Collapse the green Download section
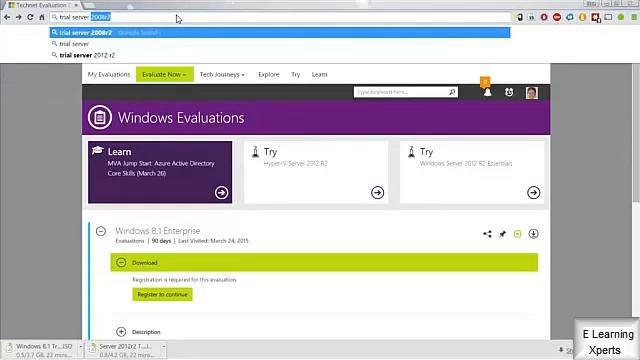Viewport: 640px width, 360px height. click(121, 262)
